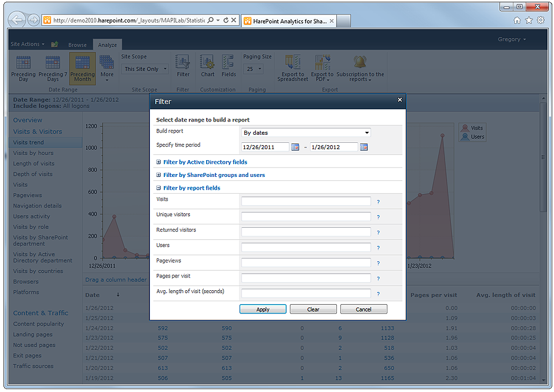
Task: Click the Pages per visit input field
Action: pyautogui.click(x=306, y=278)
